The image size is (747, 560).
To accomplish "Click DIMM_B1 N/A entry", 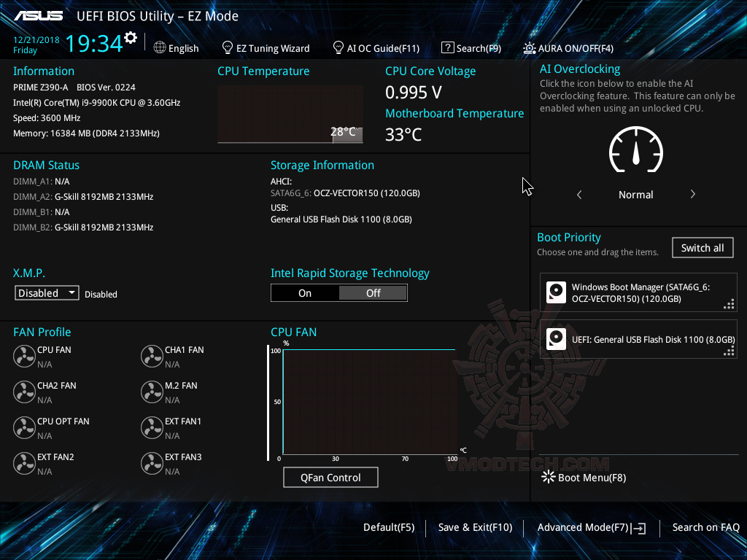I will coord(42,212).
